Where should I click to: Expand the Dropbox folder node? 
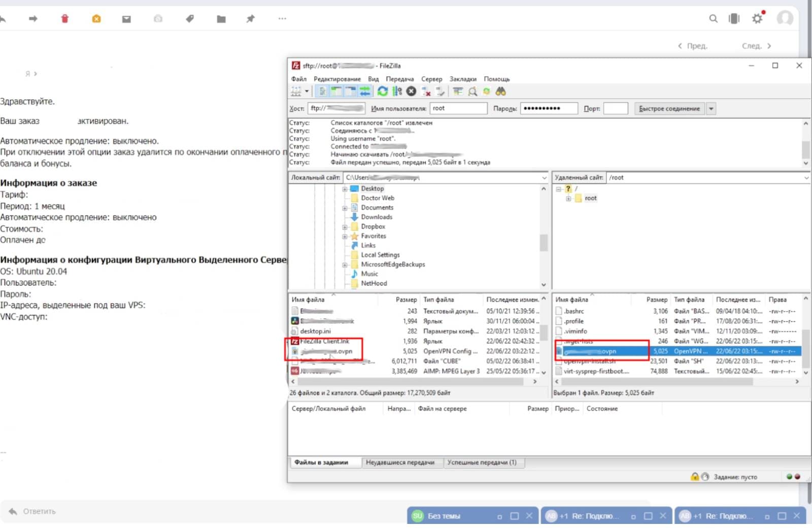click(x=345, y=227)
